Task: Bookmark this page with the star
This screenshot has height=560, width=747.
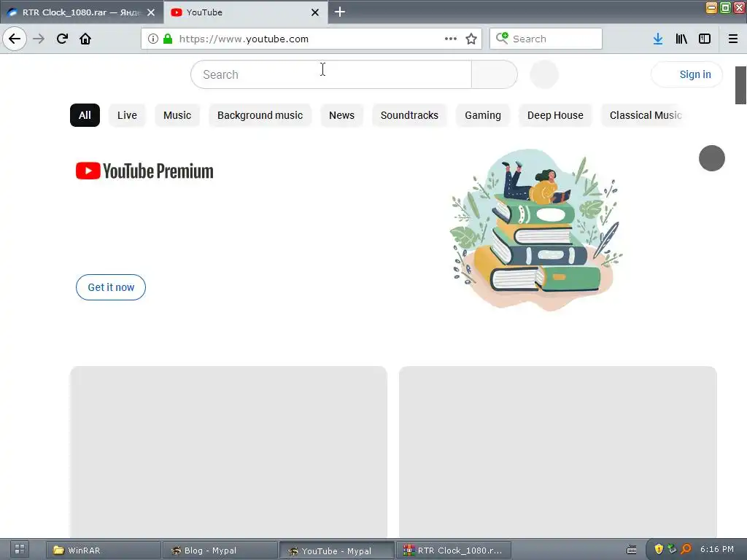Action: 471,39
